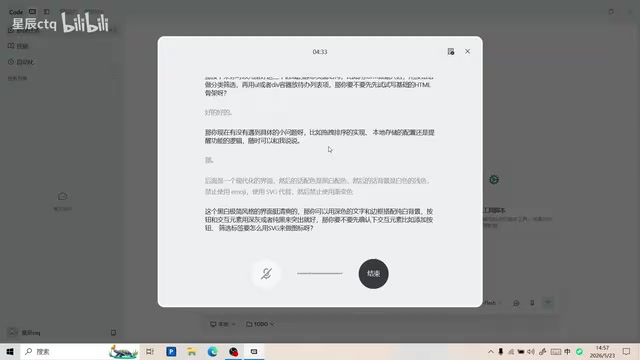Open the black-and-red recorder app on taskbar
Viewport: 640px width, 360px height.
233,351
